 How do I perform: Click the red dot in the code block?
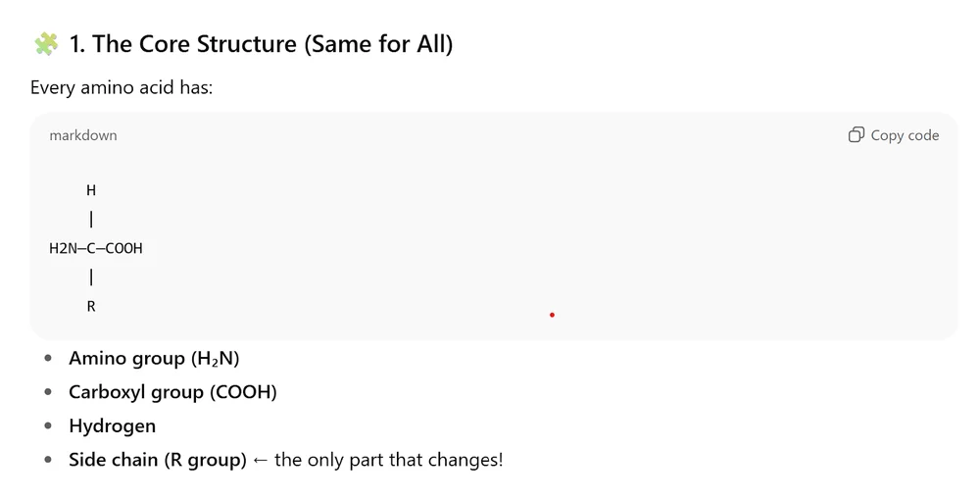(x=552, y=315)
